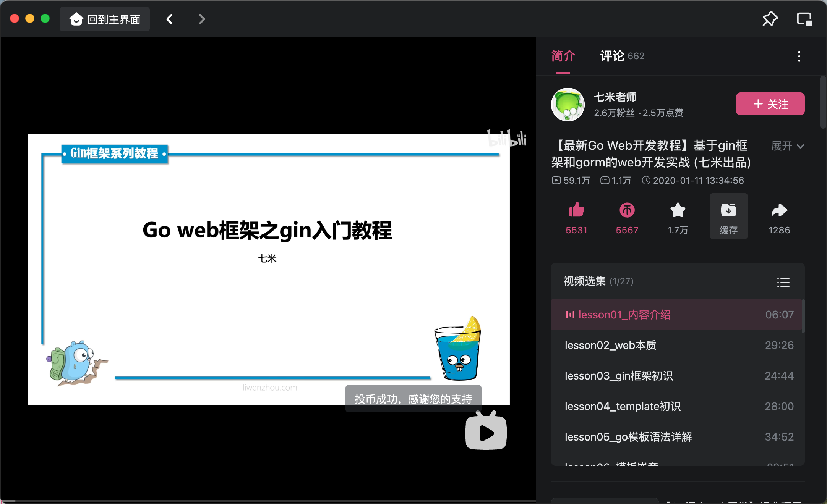Viewport: 827px width, 504px height.
Task: Click the 06:07 duration of lesson01
Action: pyautogui.click(x=779, y=315)
